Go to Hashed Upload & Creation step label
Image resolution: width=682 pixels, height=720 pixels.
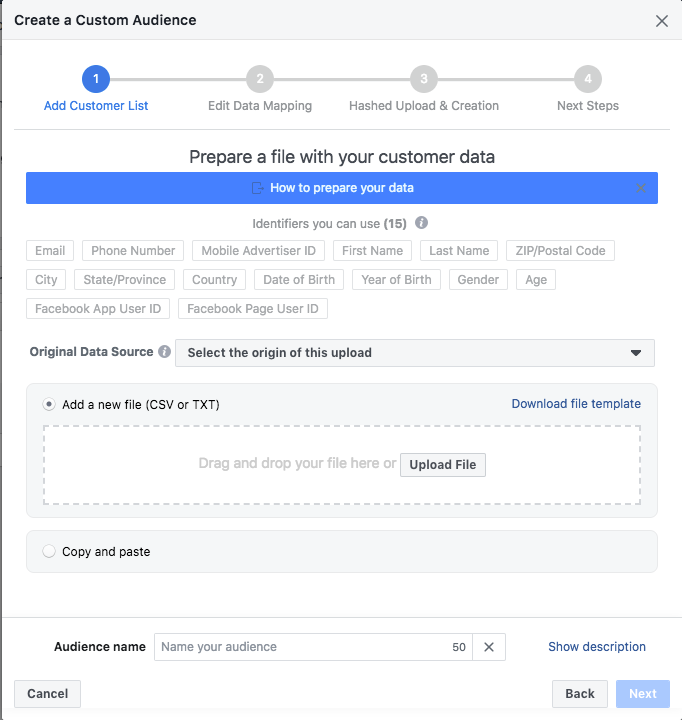424,106
